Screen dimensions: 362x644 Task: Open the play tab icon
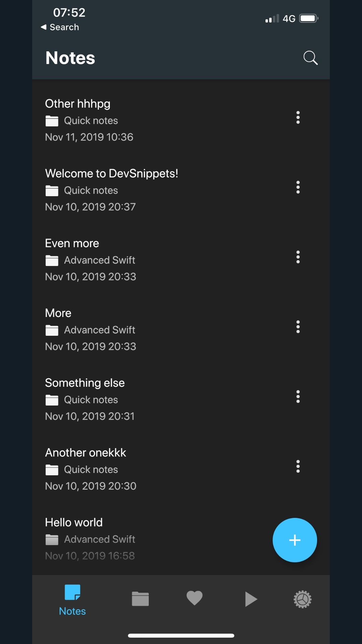click(x=251, y=599)
